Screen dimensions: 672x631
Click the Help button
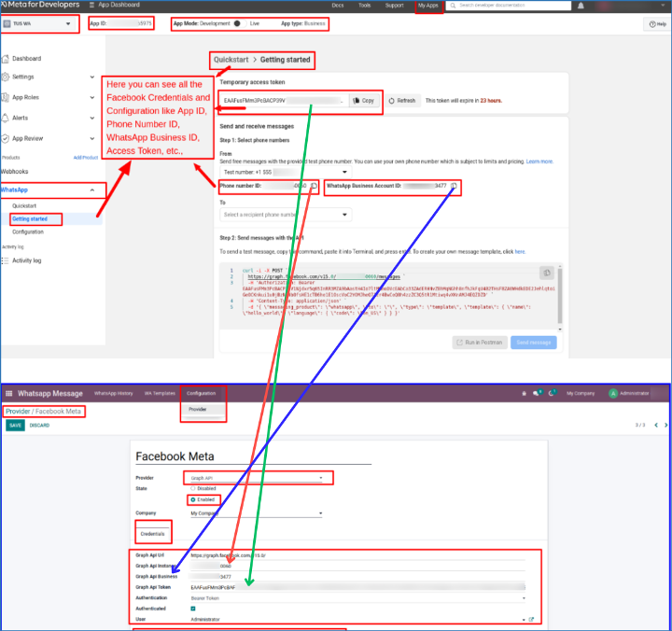click(x=657, y=24)
